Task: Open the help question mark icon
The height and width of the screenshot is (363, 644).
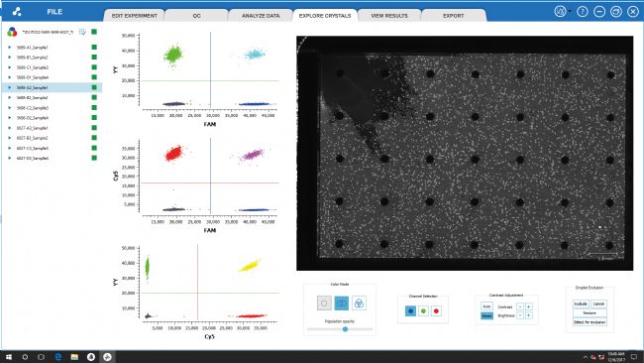Action: click(x=582, y=12)
